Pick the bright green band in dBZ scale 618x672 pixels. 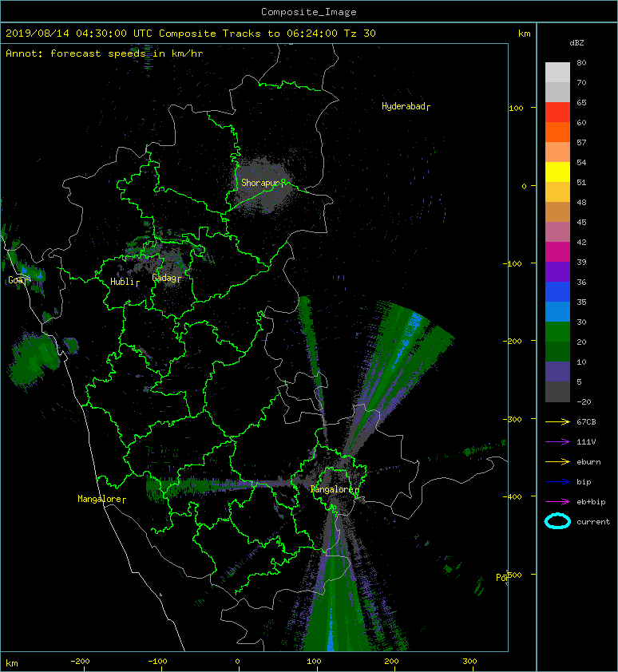(557, 331)
